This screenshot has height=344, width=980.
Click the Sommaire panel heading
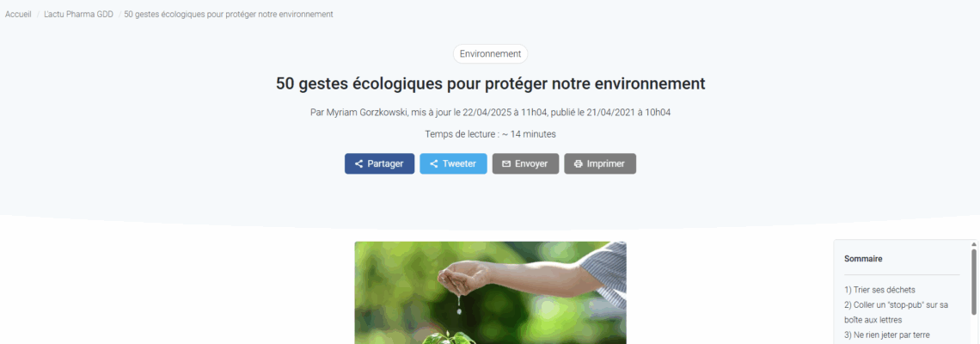tap(863, 258)
